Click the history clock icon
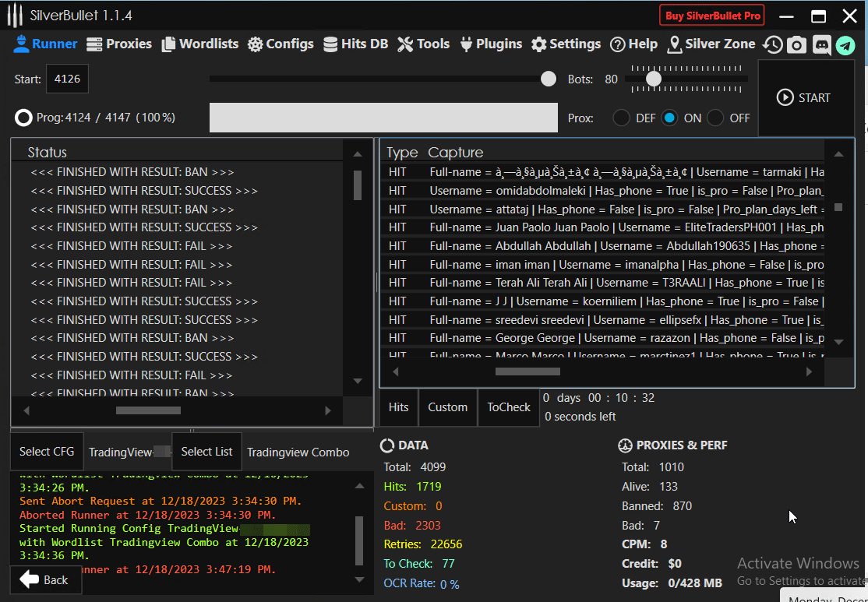 pyautogui.click(x=772, y=45)
